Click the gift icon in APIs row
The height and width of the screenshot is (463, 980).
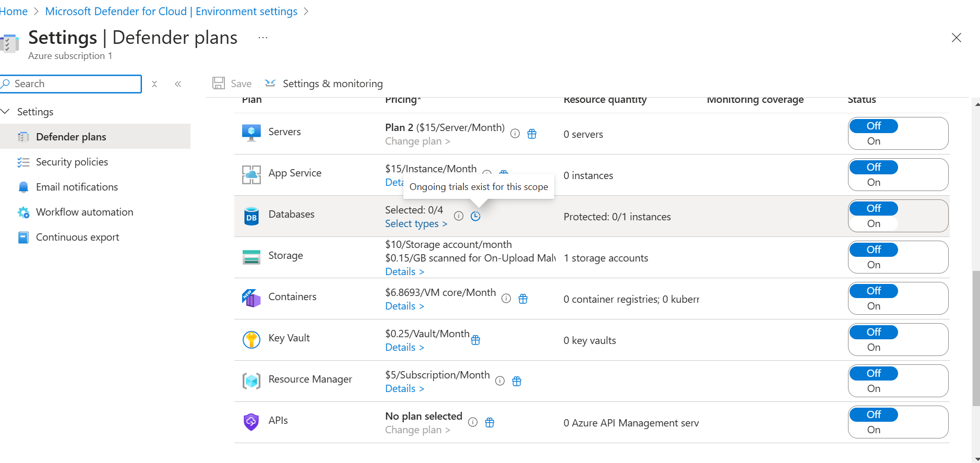pyautogui.click(x=489, y=422)
